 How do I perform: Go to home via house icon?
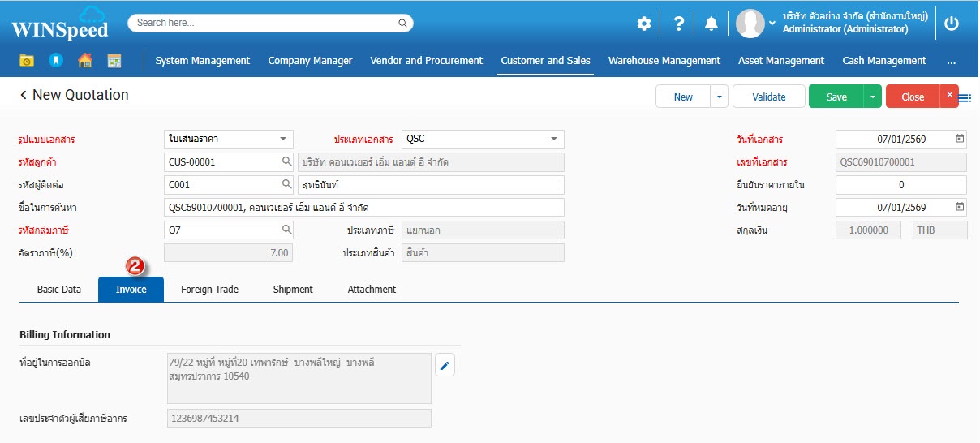(84, 61)
